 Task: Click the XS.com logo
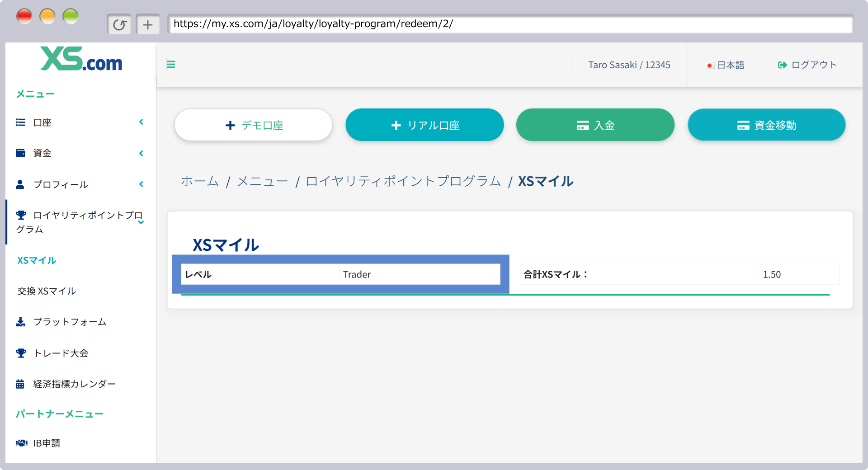tap(81, 59)
